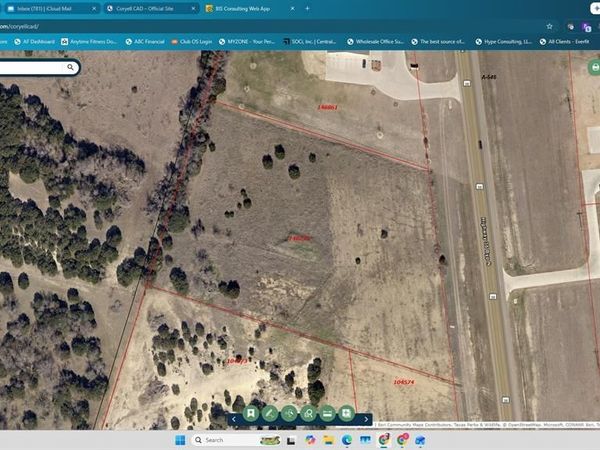The height and width of the screenshot is (450, 600).
Task: Show previous widgets with left arrow
Action: pos(234,419)
